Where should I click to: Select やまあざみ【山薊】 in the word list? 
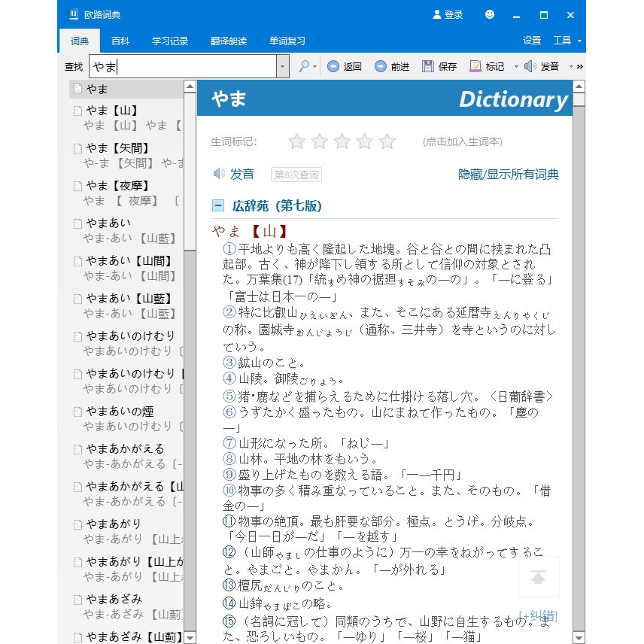coord(126,636)
